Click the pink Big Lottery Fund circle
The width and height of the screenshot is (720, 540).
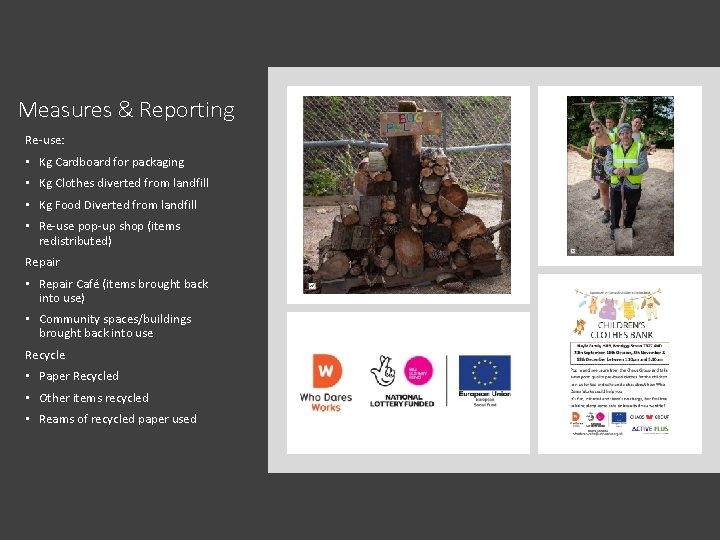tap(418, 371)
